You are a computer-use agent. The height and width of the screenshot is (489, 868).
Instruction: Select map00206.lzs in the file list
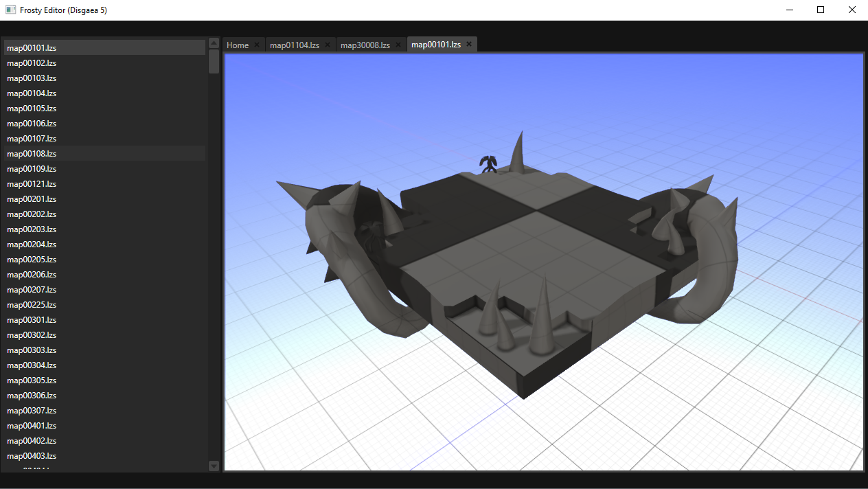[x=104, y=274]
